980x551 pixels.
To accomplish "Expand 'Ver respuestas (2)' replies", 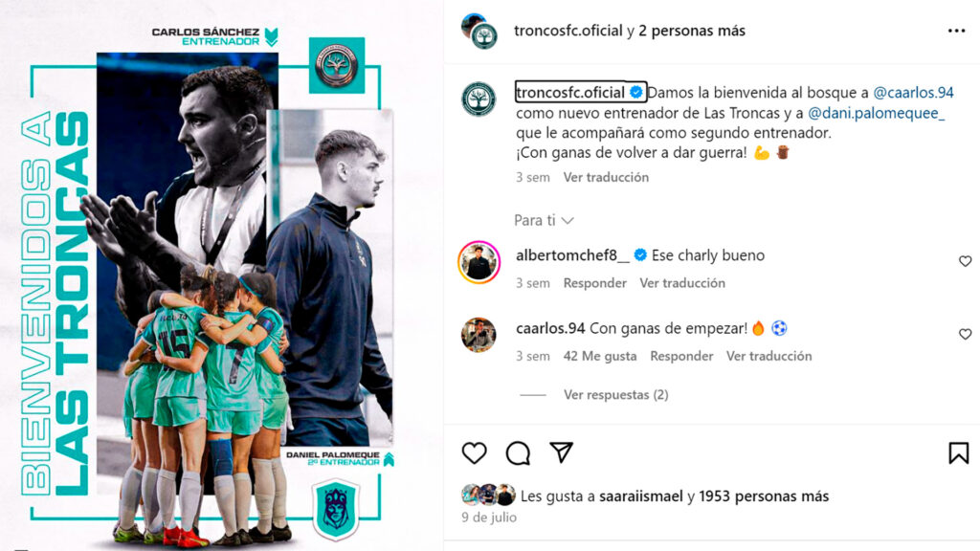I will point(615,395).
